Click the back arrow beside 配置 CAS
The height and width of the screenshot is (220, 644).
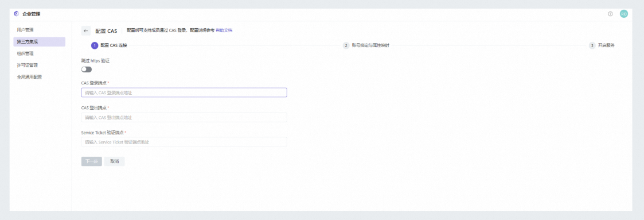pyautogui.click(x=86, y=31)
